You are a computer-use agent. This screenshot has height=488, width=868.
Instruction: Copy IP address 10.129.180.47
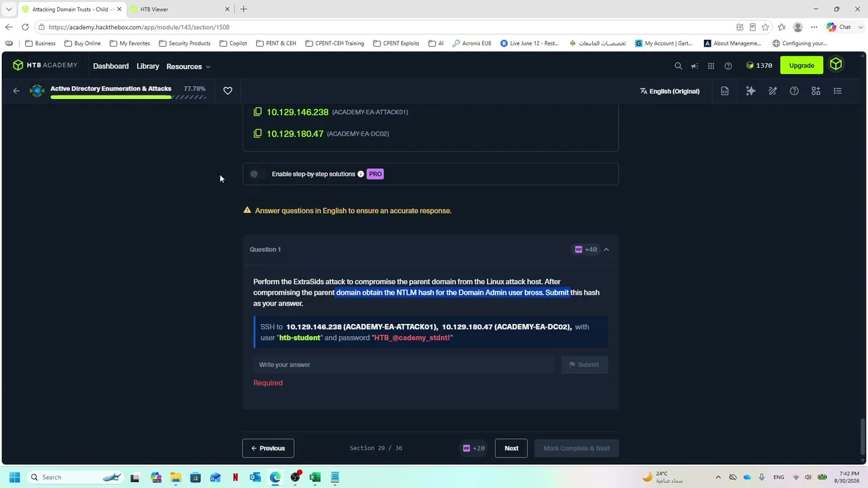click(258, 134)
